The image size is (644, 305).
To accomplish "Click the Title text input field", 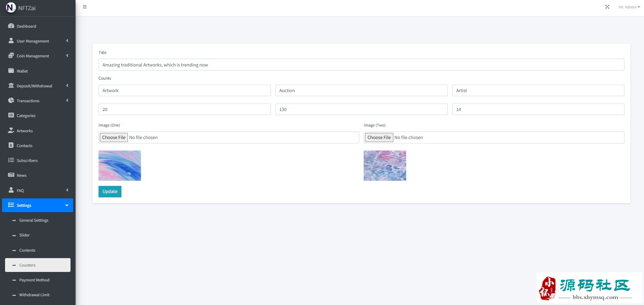I will point(361,65).
